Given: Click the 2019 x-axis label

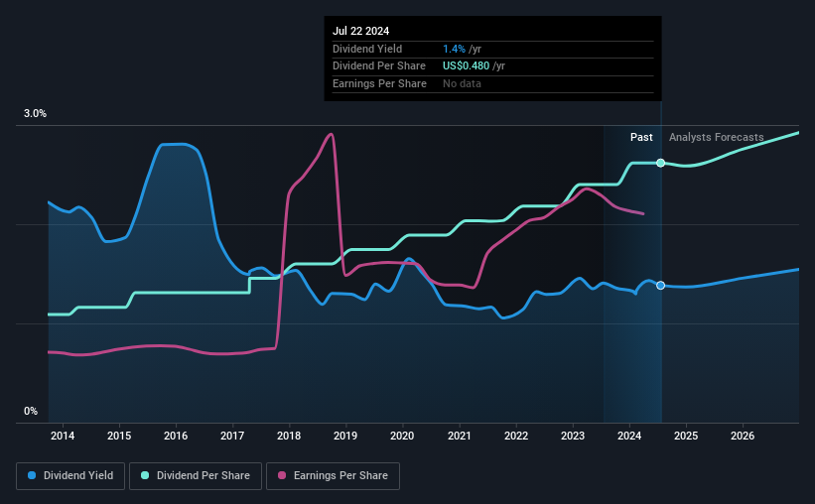Looking at the screenshot, I should pos(345,436).
